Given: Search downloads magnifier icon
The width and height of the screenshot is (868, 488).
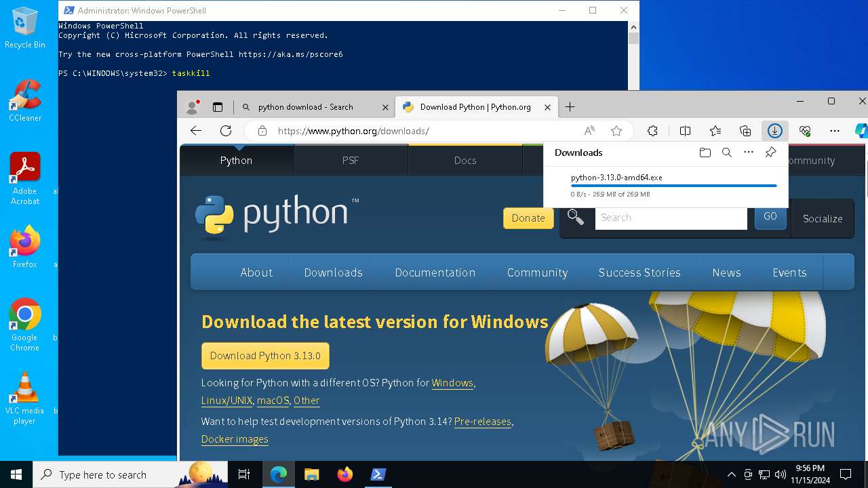Looking at the screenshot, I should coord(727,152).
